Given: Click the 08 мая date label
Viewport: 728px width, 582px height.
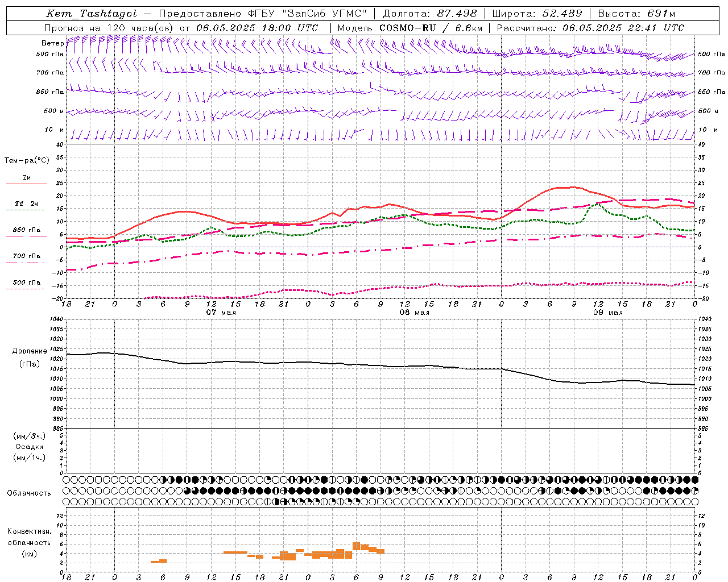Looking at the screenshot, I should 415,313.
